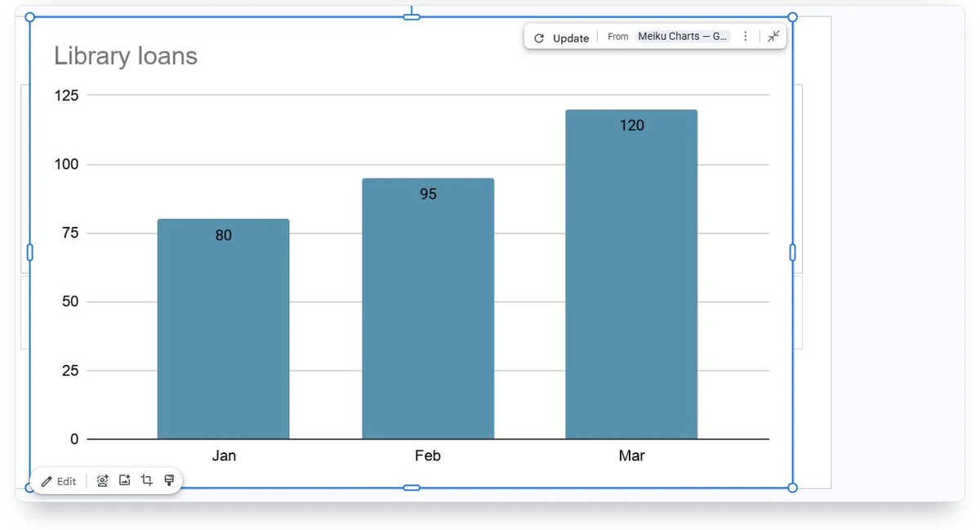Open the three-dot linked chart options menu
Image resolution: width=980 pixels, height=530 pixels.
[x=745, y=37]
